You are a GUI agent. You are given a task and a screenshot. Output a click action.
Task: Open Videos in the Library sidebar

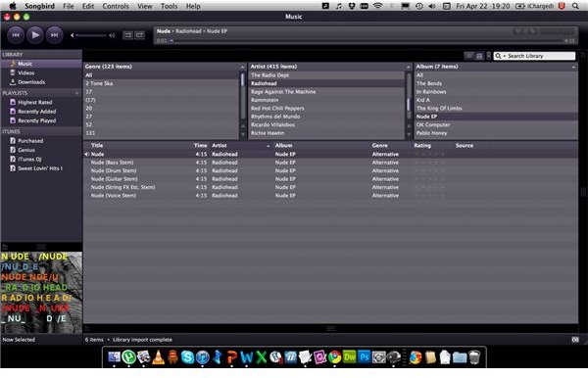pyautogui.click(x=41, y=72)
